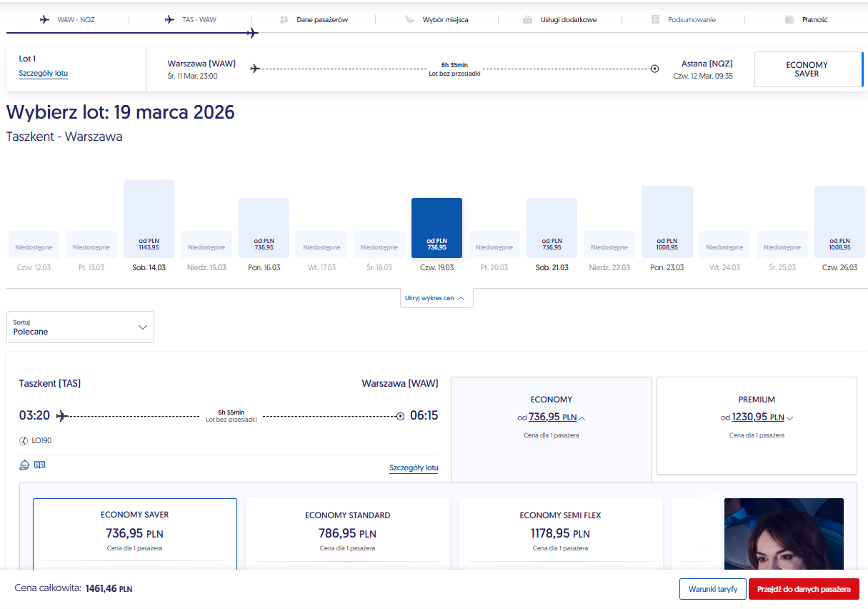Collapse the price chart via Ukryj wykres cen
The image size is (868, 609).
437,298
